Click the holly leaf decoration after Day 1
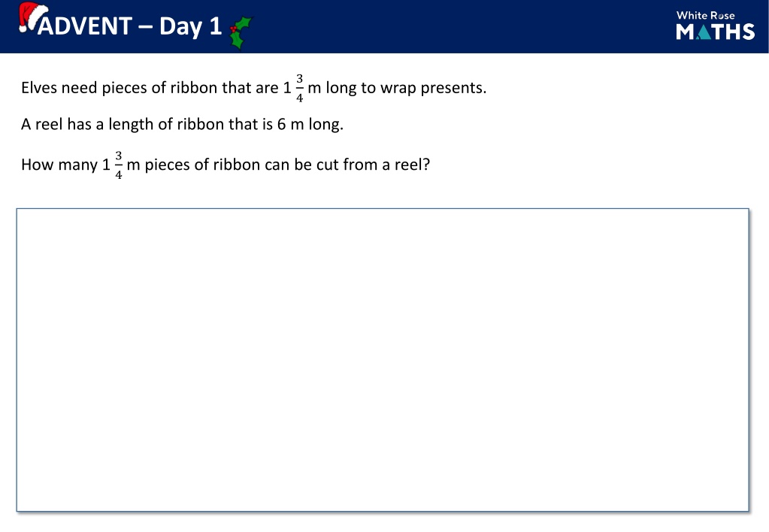The image size is (769, 532). pos(241,32)
